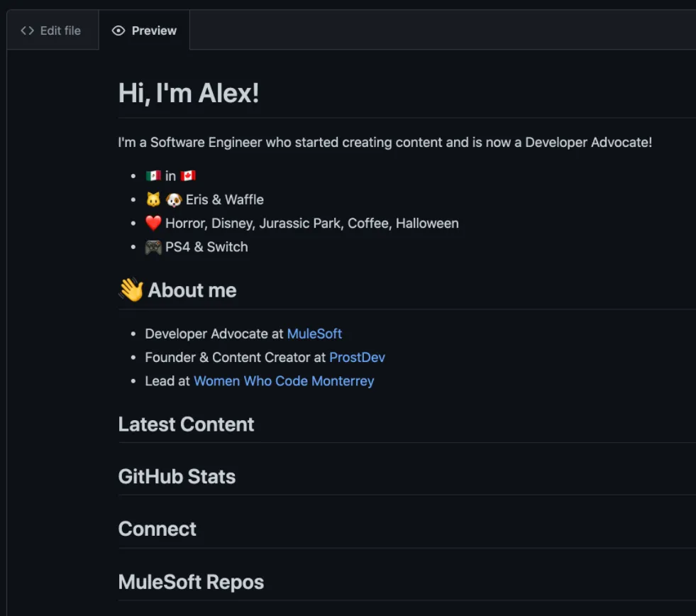Click the 'Latest Content' heading

coord(186,424)
